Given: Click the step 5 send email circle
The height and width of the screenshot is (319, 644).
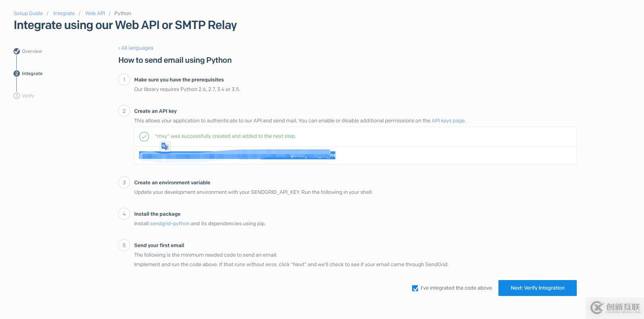Looking at the screenshot, I should [x=124, y=246].
